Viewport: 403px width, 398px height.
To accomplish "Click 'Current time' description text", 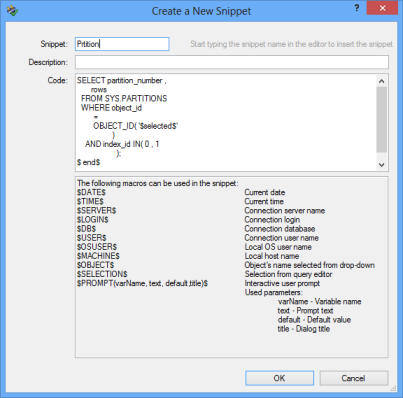I will (264, 201).
